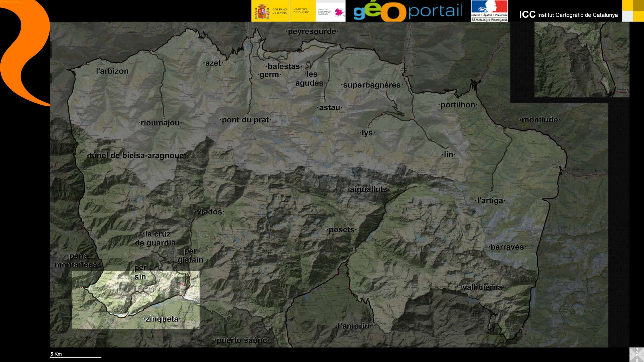Select the l'arbizon region label
This screenshot has width=644, height=362.
[112, 71]
